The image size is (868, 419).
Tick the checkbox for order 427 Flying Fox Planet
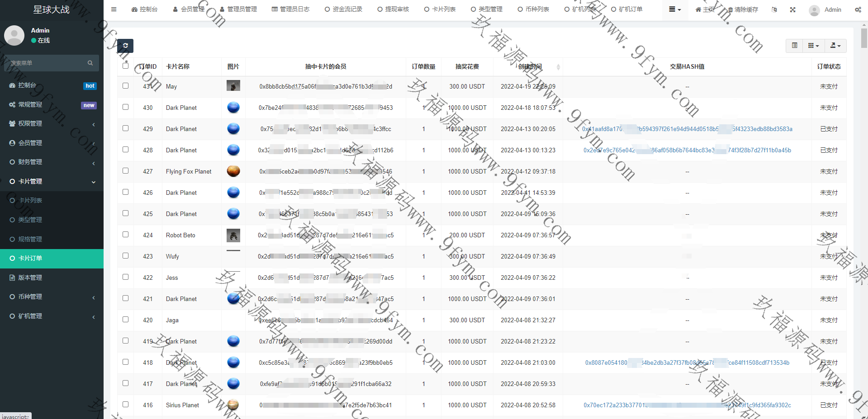point(125,171)
